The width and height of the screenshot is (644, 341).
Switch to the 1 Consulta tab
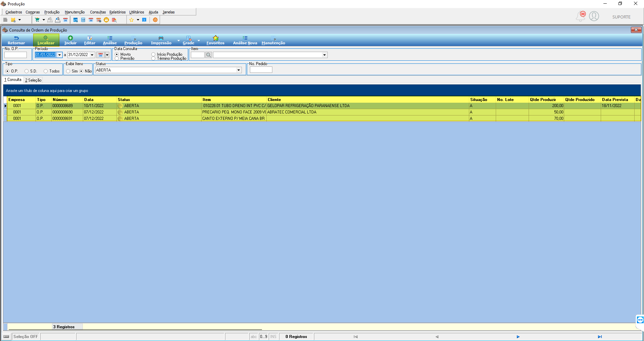(x=13, y=80)
